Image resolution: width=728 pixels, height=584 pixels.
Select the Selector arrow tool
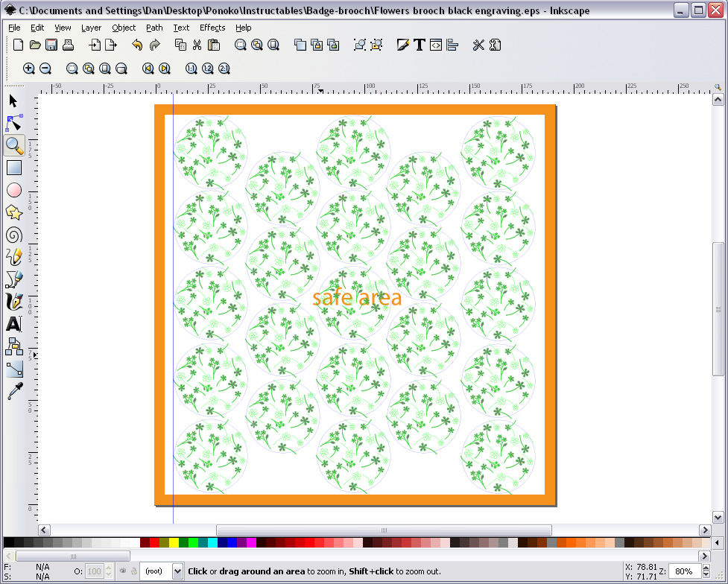click(13, 101)
